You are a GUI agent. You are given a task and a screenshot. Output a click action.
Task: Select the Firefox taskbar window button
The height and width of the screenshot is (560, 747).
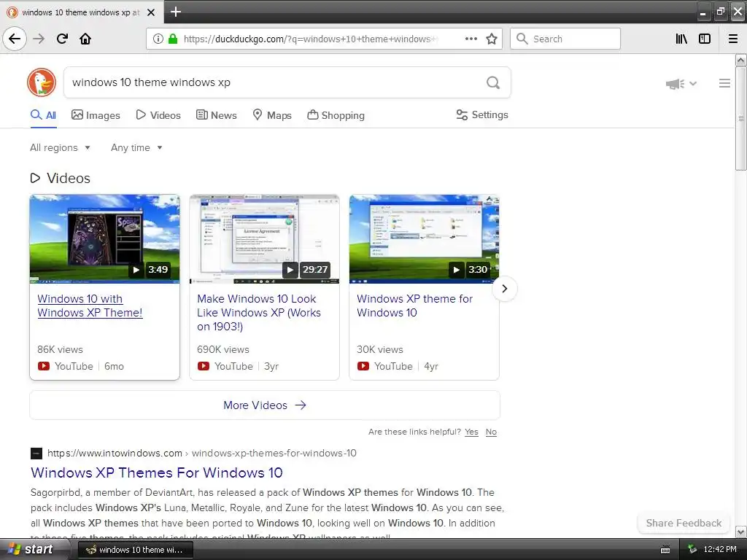(135, 550)
